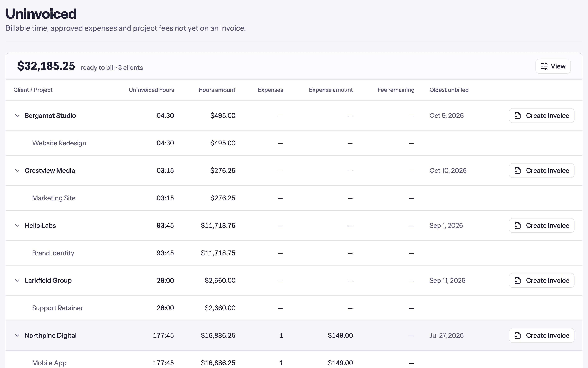588x368 pixels.
Task: Create Invoice for Helio Labs
Action: coord(542,226)
